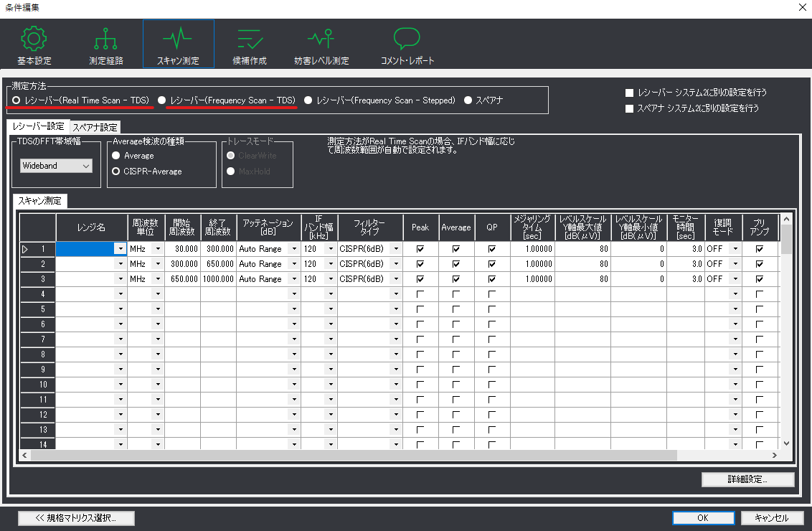
Task: Click the end frequency 1000.000 cell
Action: 219,279
